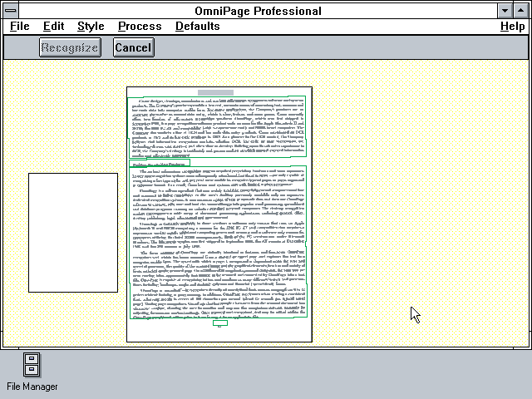Image resolution: width=532 pixels, height=399 pixels.
Task: Open the Help menu
Action: click(512, 26)
